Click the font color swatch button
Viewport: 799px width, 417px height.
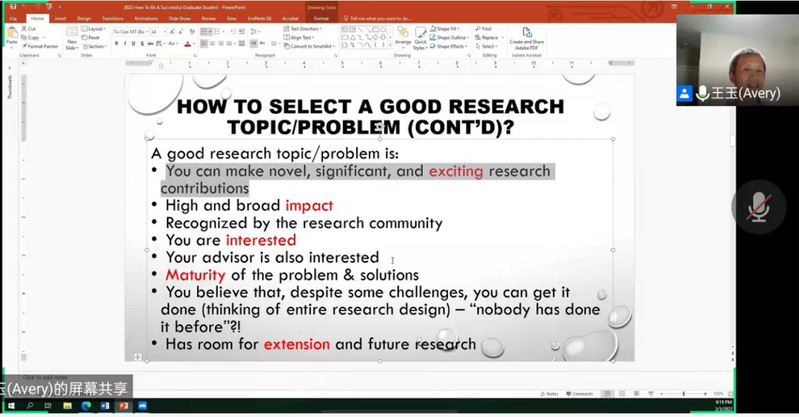pyautogui.click(x=187, y=44)
